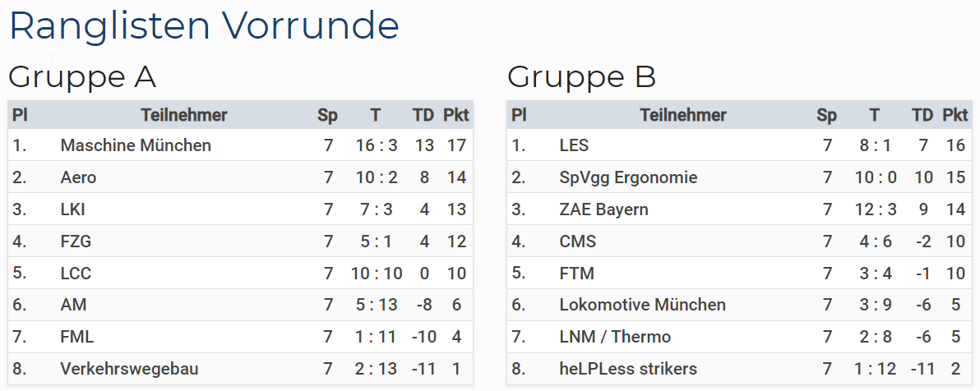The height and width of the screenshot is (391, 980).
Task: Click the Sp column header in Gruppe B
Action: coord(826,115)
